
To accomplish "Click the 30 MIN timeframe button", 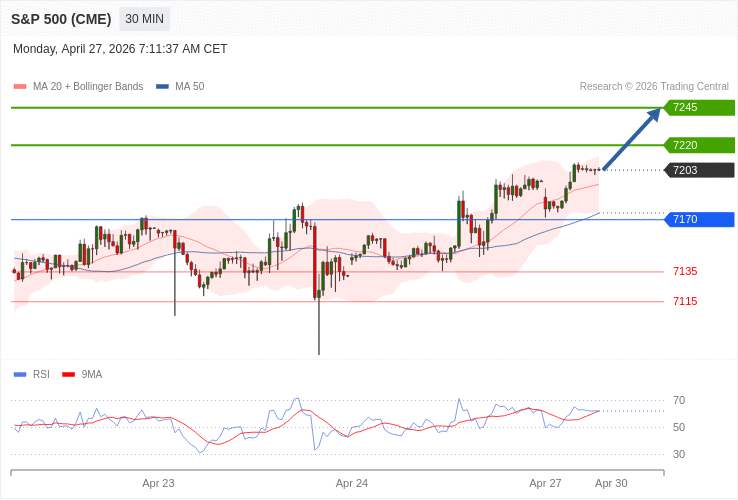I will pyautogui.click(x=145, y=19).
